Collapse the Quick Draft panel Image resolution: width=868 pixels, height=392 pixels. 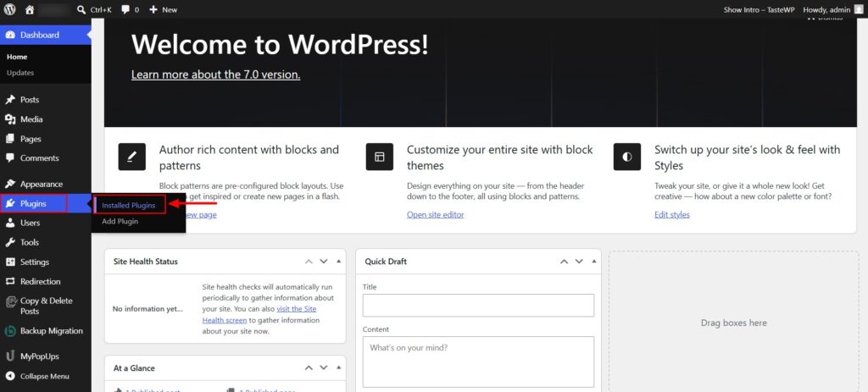click(594, 261)
